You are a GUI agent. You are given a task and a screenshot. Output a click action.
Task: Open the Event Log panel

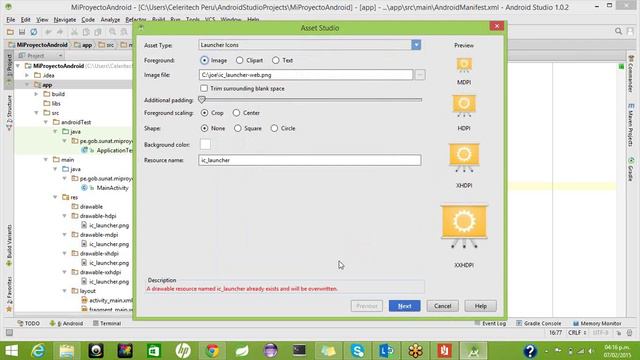(490, 323)
